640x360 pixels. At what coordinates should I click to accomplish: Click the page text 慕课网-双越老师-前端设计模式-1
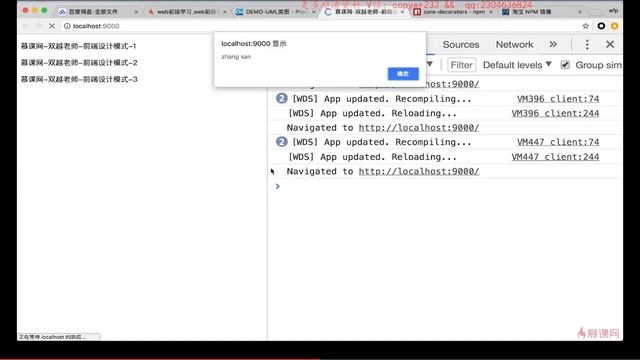[78, 46]
